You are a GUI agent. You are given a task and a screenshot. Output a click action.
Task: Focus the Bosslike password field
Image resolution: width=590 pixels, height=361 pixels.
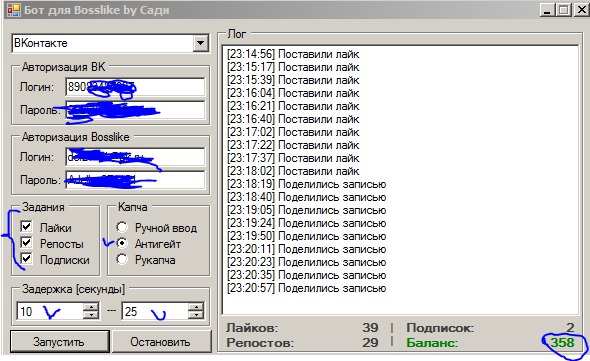click(135, 180)
